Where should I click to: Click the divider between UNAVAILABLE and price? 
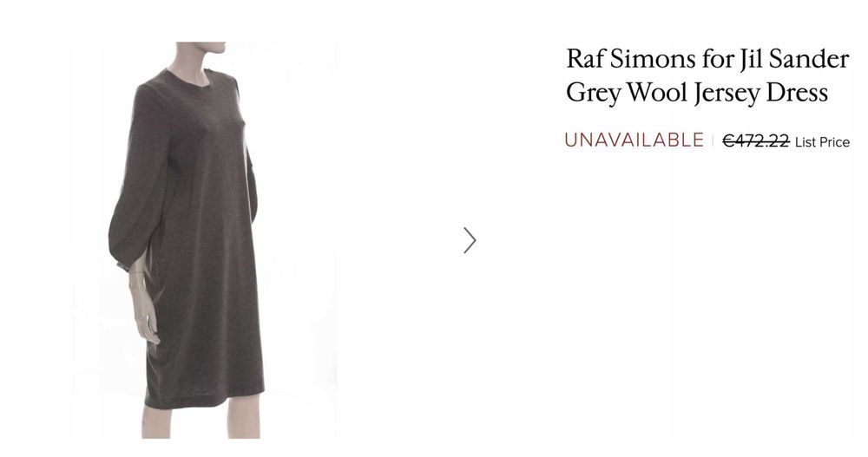[x=713, y=140]
